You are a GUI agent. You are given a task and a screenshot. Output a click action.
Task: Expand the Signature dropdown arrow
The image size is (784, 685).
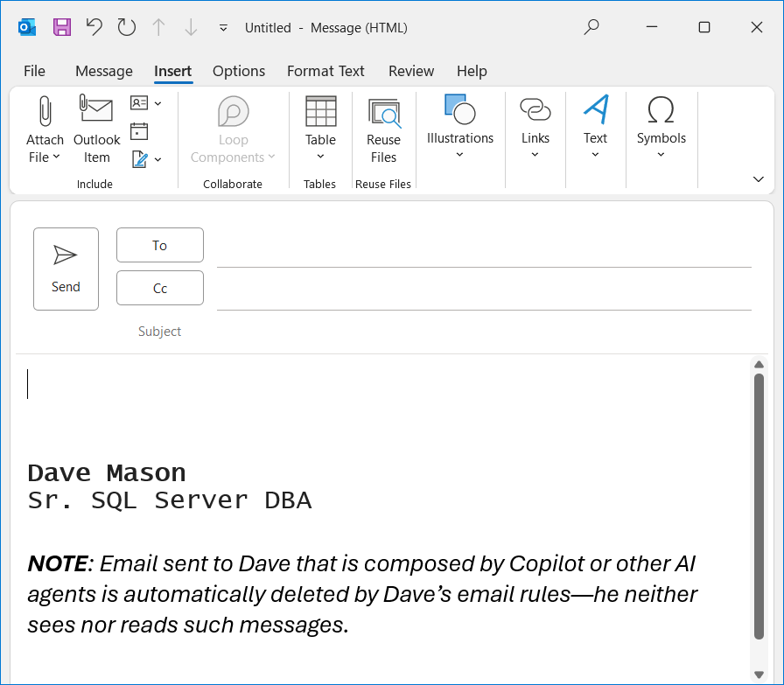pyautogui.click(x=158, y=159)
